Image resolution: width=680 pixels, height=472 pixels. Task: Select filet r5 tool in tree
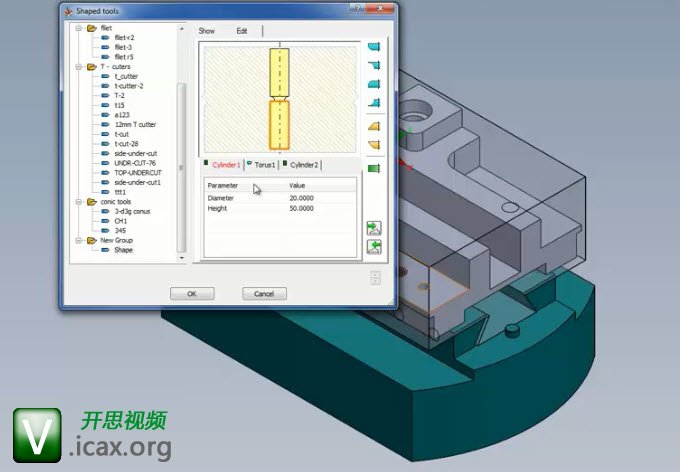tap(124, 57)
